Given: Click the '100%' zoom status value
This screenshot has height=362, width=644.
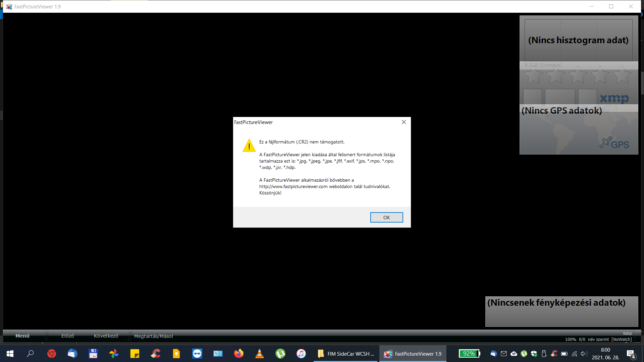Looking at the screenshot, I should (x=571, y=339).
